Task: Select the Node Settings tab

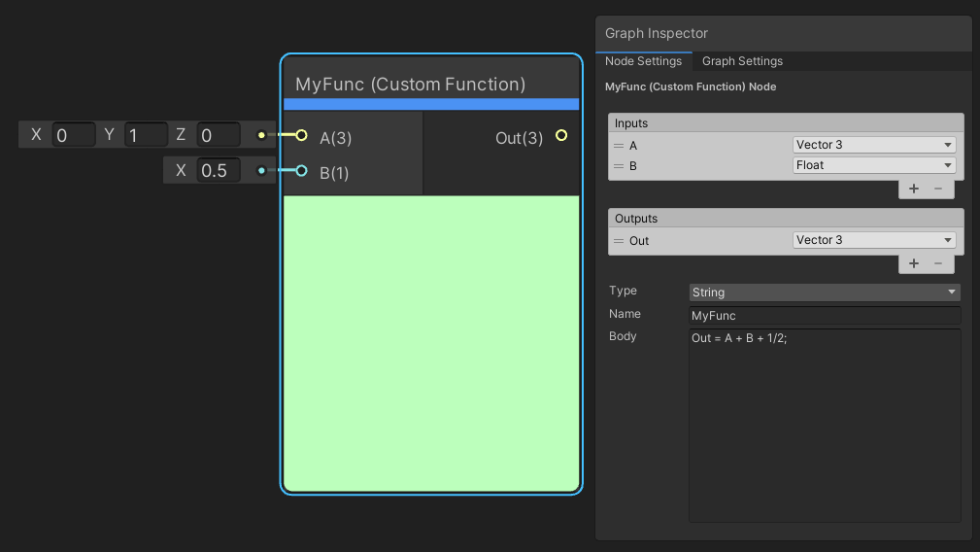Action: click(x=643, y=61)
